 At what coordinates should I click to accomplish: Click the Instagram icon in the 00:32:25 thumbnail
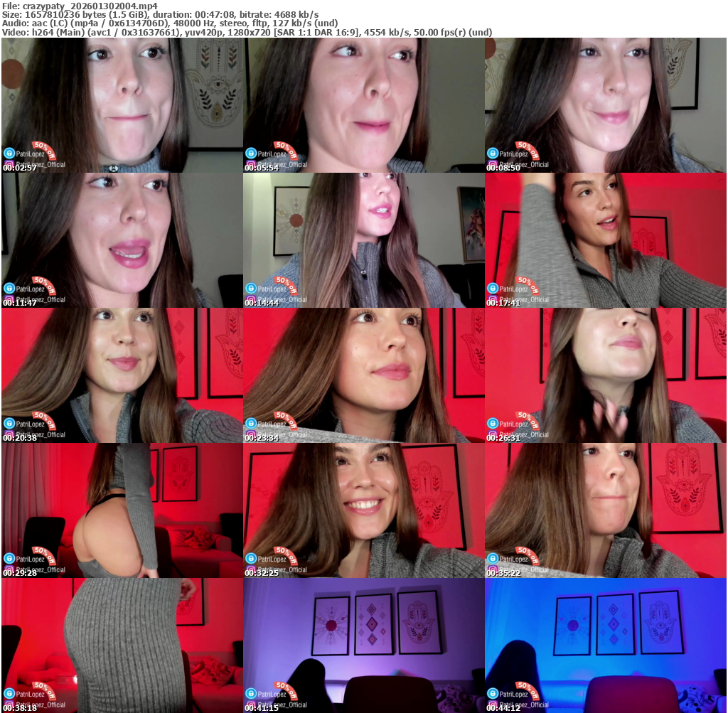250,570
